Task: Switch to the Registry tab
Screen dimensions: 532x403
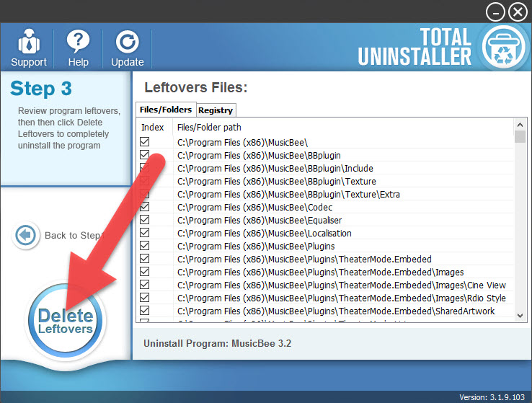Action: click(216, 110)
